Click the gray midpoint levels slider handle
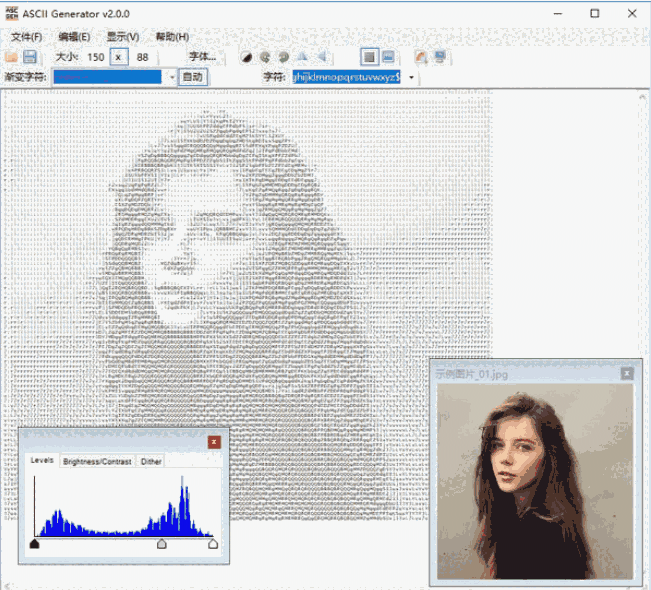The image size is (651, 590). (162, 544)
